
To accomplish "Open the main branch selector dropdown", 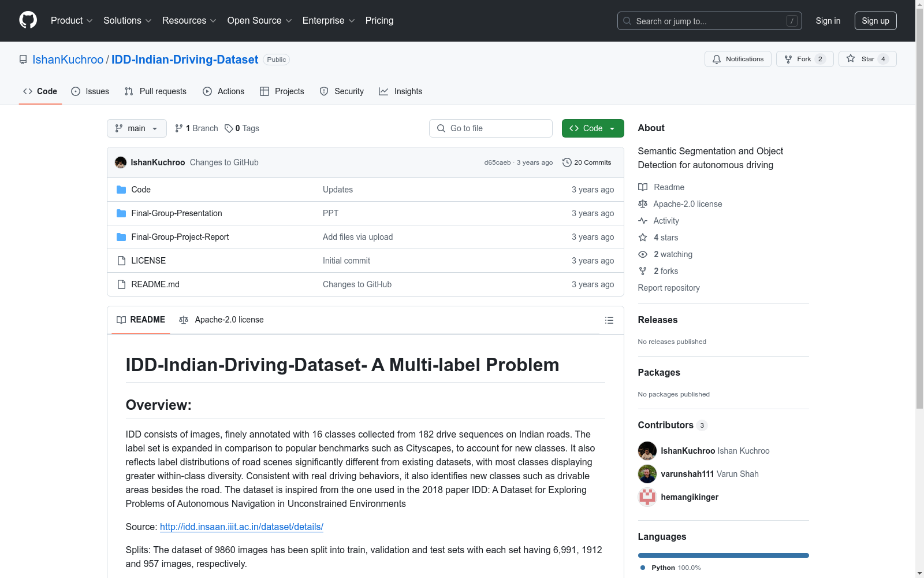I will pos(137,128).
